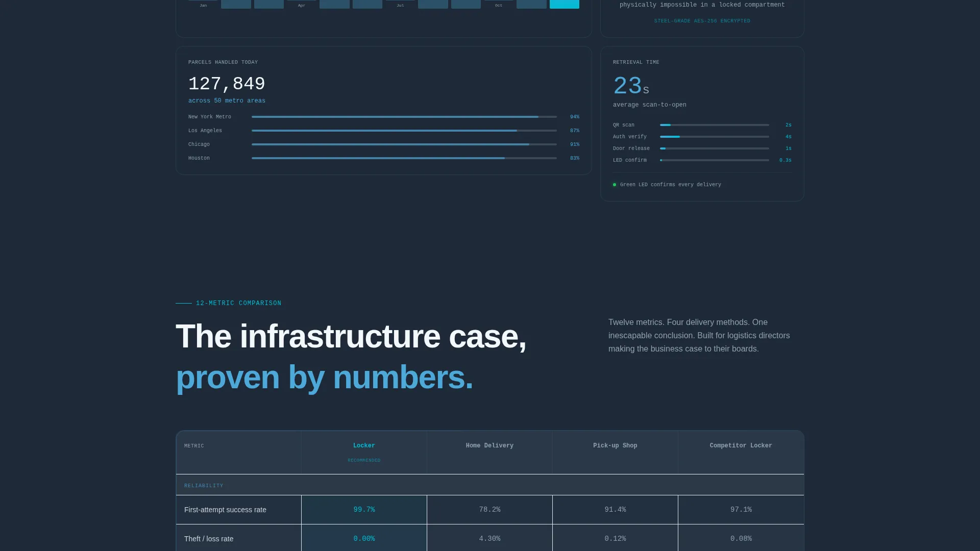Image resolution: width=980 pixels, height=551 pixels.
Task: Click the 94% New York Metro value
Action: [x=575, y=117]
